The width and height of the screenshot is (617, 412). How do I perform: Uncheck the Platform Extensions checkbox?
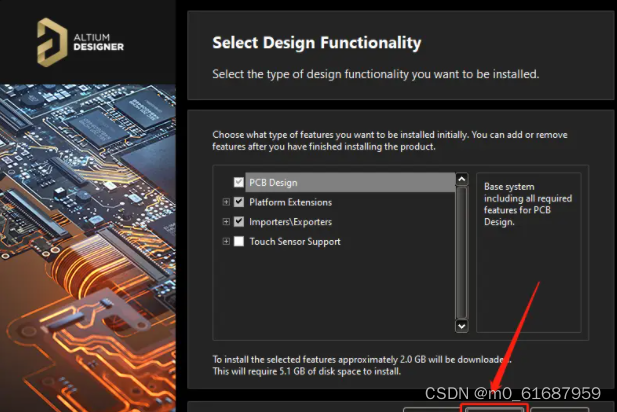pyautogui.click(x=238, y=202)
